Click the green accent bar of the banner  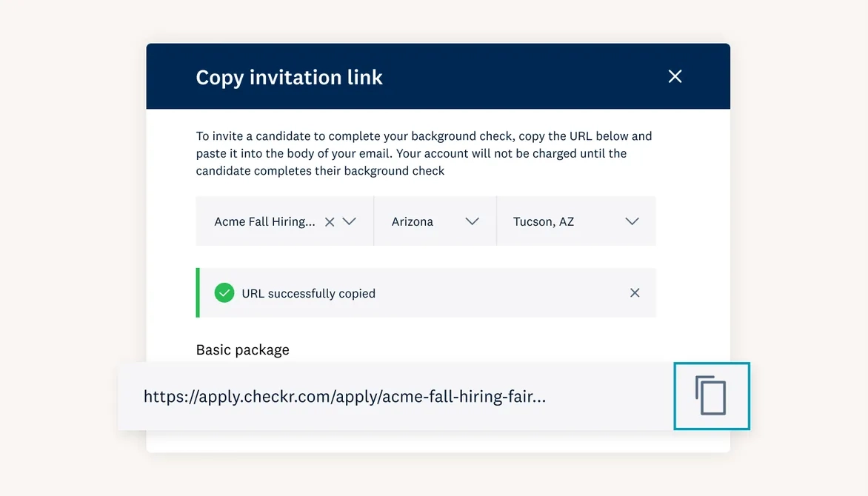click(x=198, y=293)
